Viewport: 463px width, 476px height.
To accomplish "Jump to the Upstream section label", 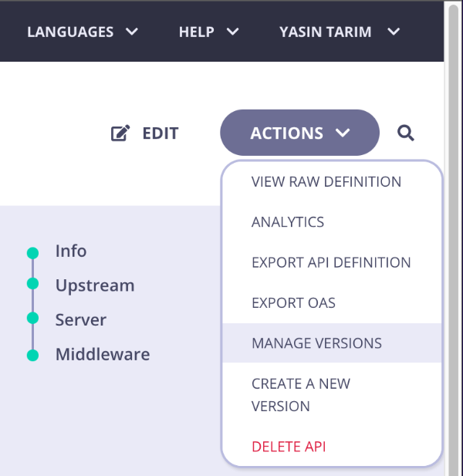I will 95,285.
